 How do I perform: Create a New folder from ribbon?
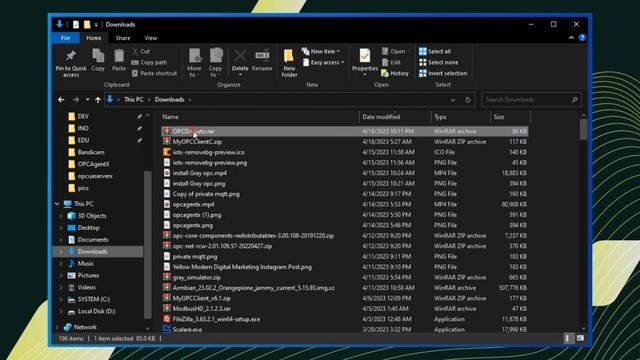point(289,62)
